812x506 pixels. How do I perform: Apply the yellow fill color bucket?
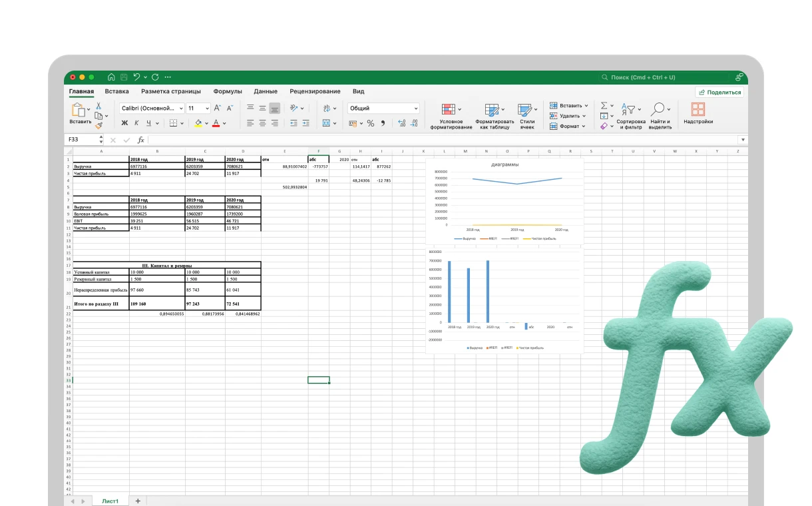[198, 123]
